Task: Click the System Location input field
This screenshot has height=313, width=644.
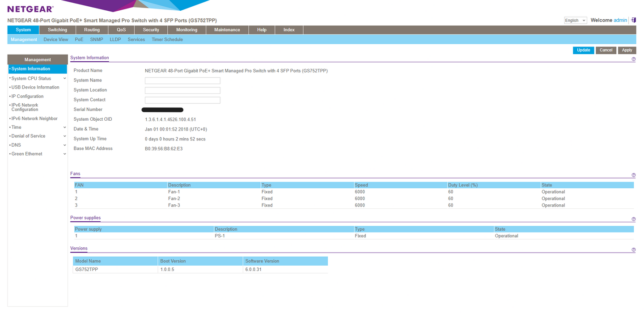Action: coord(182,90)
